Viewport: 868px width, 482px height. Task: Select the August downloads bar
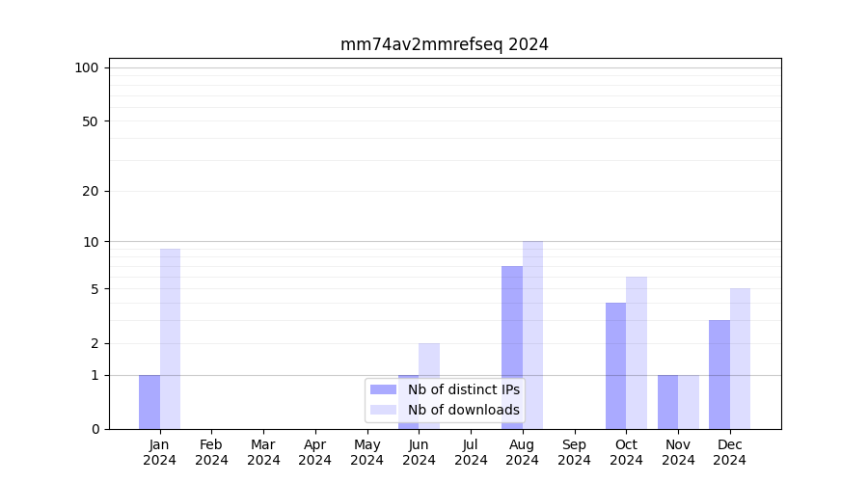532,335
